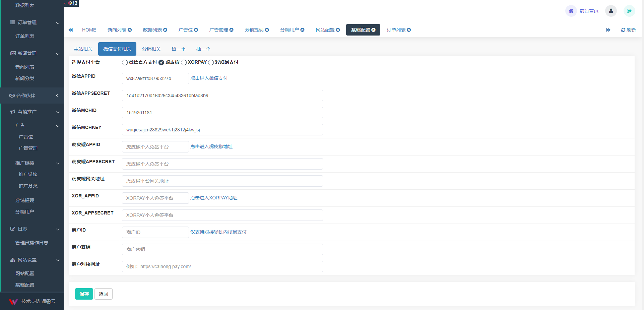644x310 pixels.
Task: Collapse sidebar with 收起 button
Action: pos(71,3)
